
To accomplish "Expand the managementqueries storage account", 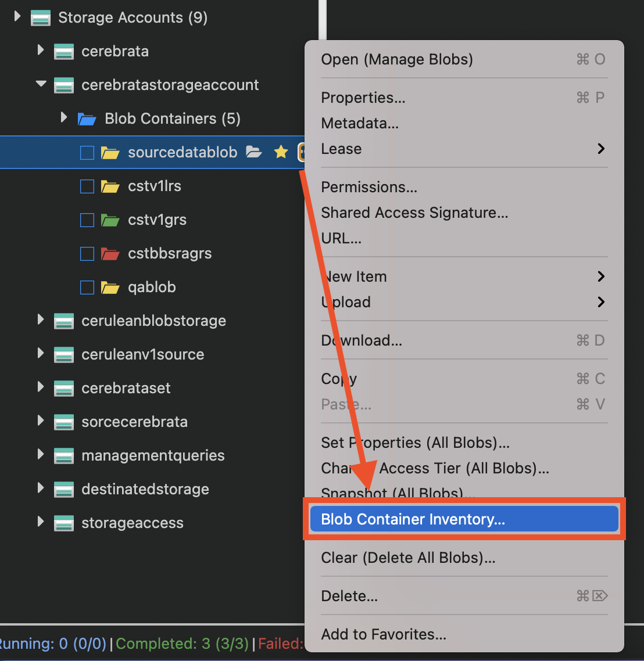I will [x=40, y=455].
